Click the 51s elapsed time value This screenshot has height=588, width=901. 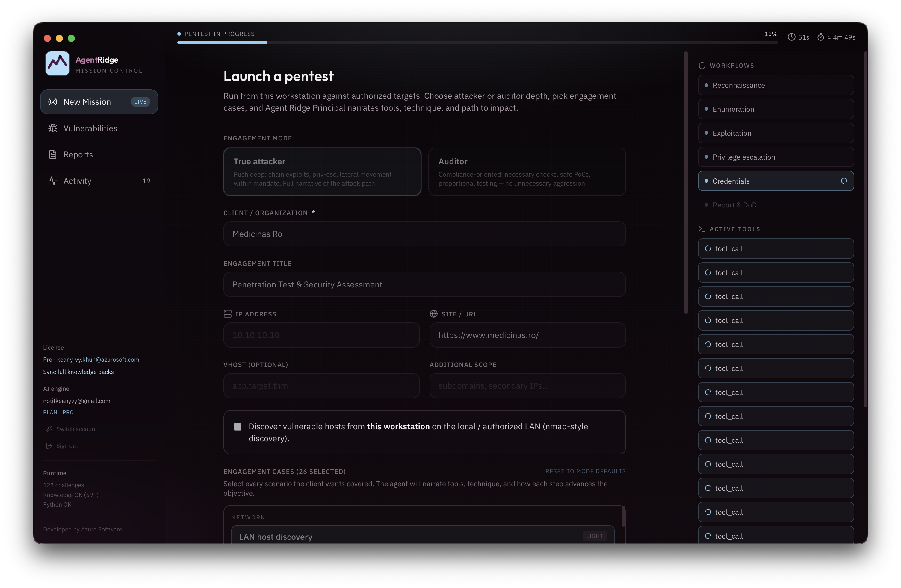pyautogui.click(x=803, y=37)
